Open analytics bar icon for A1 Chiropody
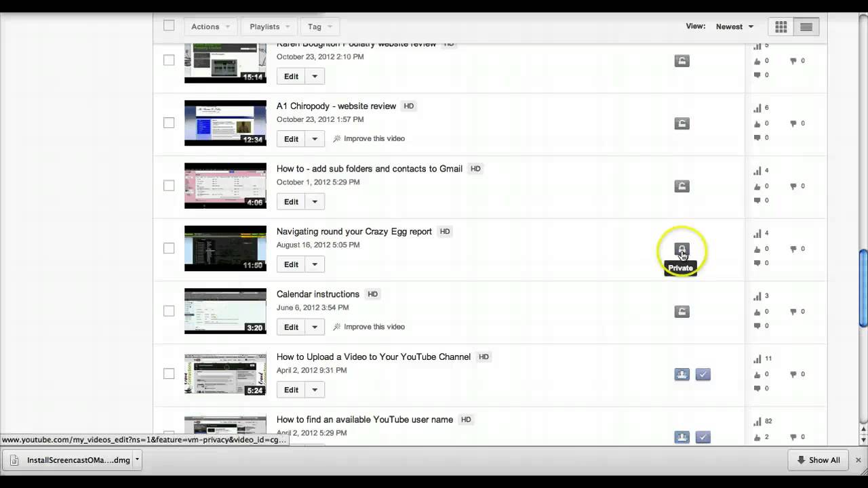The image size is (868, 488). click(757, 108)
